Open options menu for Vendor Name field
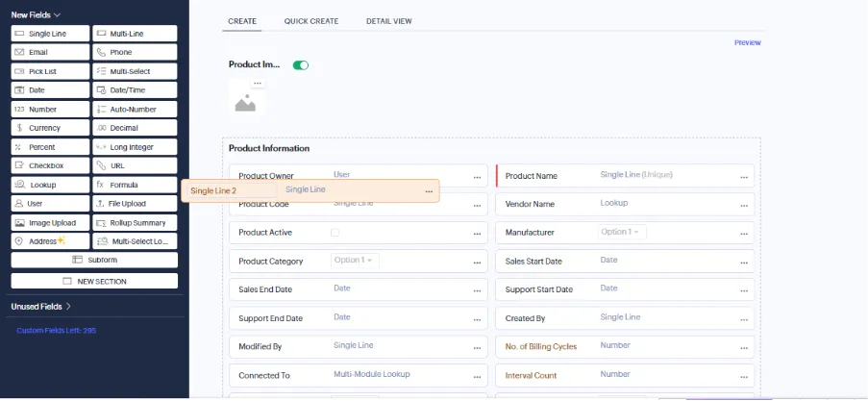868x401 pixels. (x=744, y=206)
